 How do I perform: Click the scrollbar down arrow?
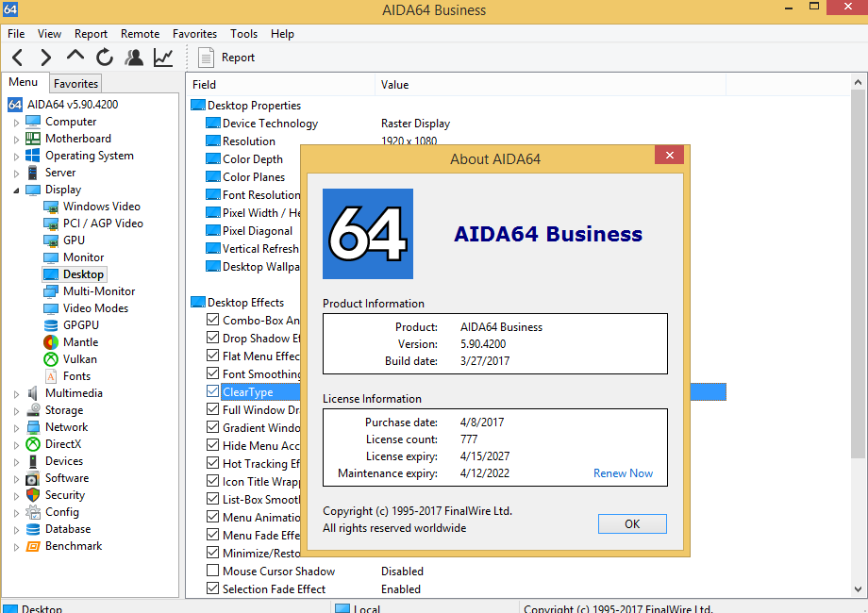click(858, 589)
